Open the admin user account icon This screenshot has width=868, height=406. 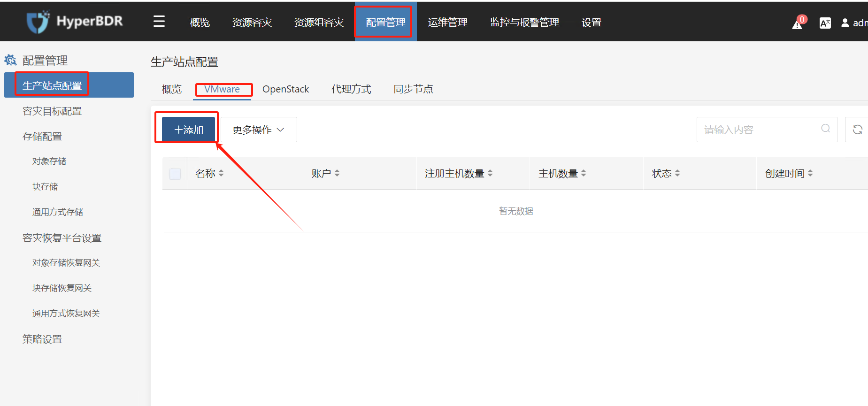click(845, 23)
